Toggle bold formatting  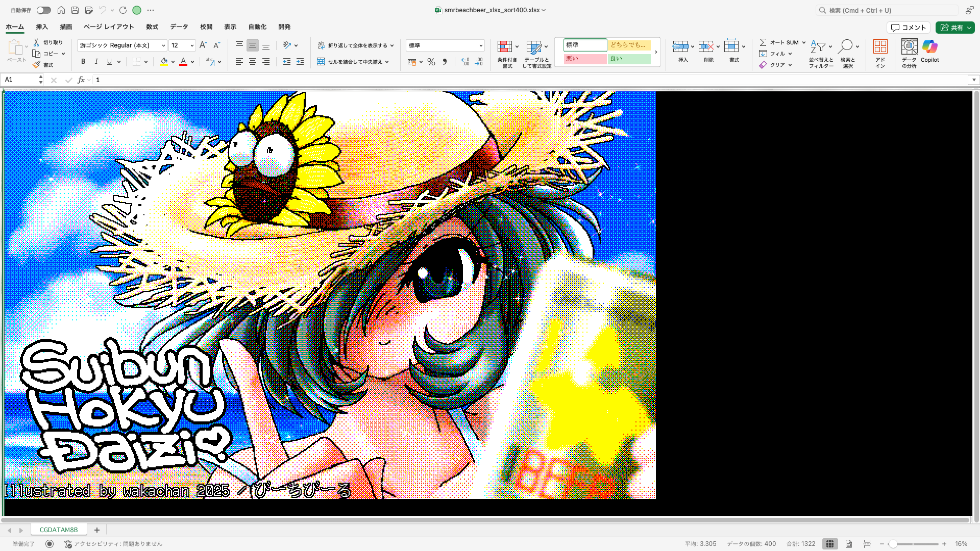point(83,62)
